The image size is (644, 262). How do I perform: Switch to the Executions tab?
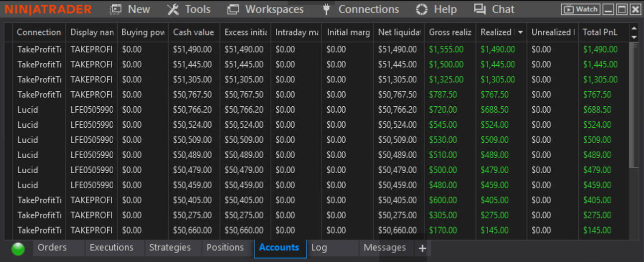click(111, 248)
